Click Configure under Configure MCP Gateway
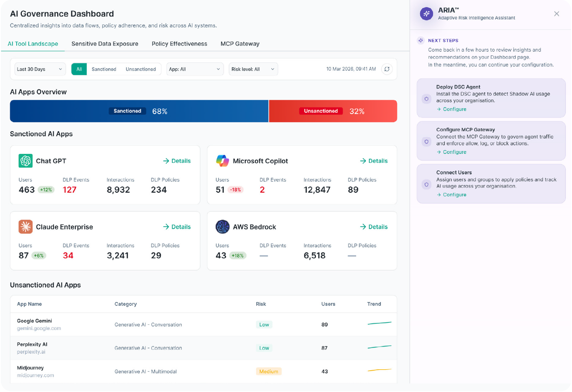 tap(451, 152)
